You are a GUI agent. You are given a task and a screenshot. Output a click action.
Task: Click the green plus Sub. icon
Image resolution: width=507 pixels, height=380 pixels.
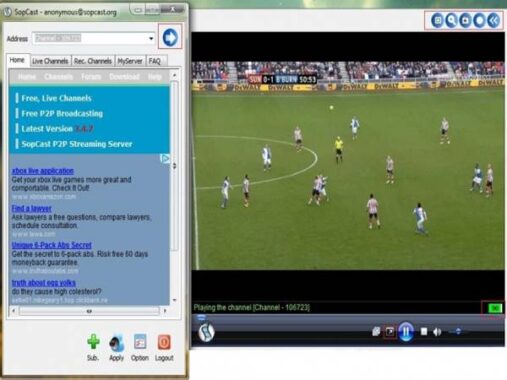coord(93,342)
